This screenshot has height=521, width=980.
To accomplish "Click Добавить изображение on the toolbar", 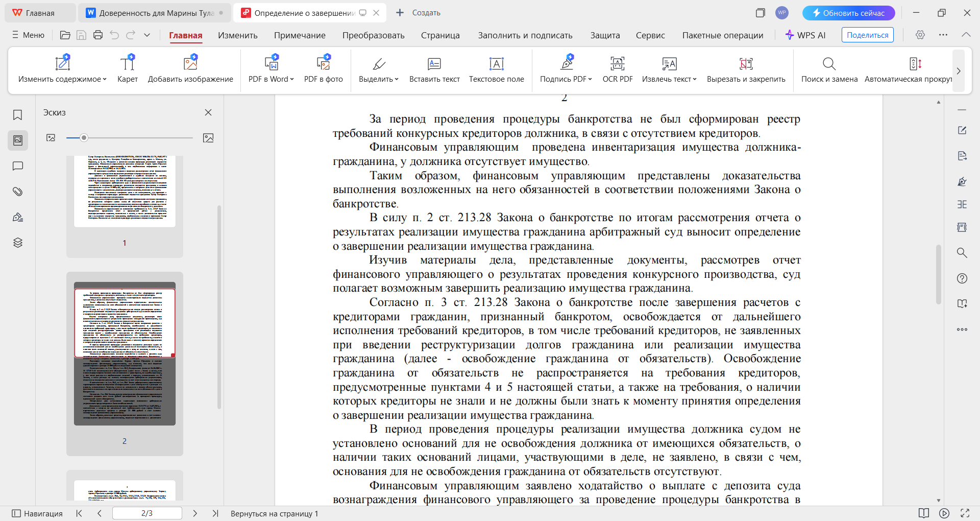I will [190, 69].
